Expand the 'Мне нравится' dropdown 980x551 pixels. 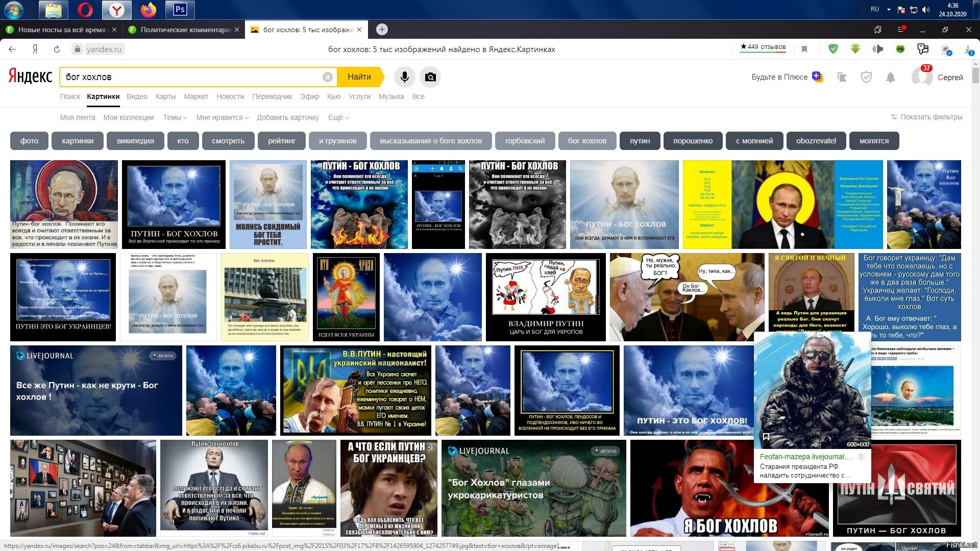click(223, 117)
